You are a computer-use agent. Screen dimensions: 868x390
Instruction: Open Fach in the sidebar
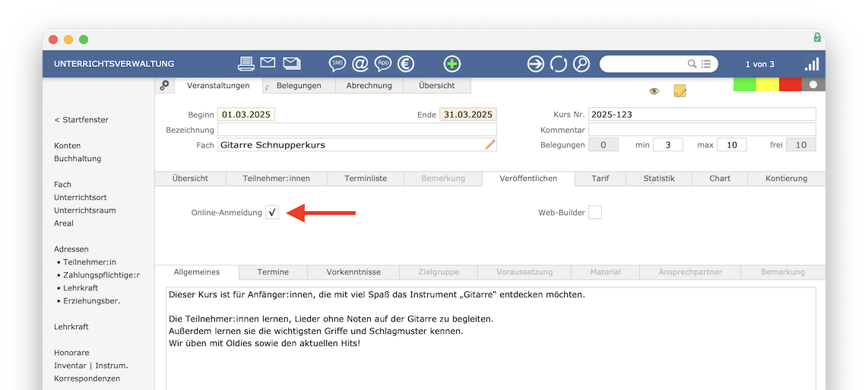click(62, 185)
